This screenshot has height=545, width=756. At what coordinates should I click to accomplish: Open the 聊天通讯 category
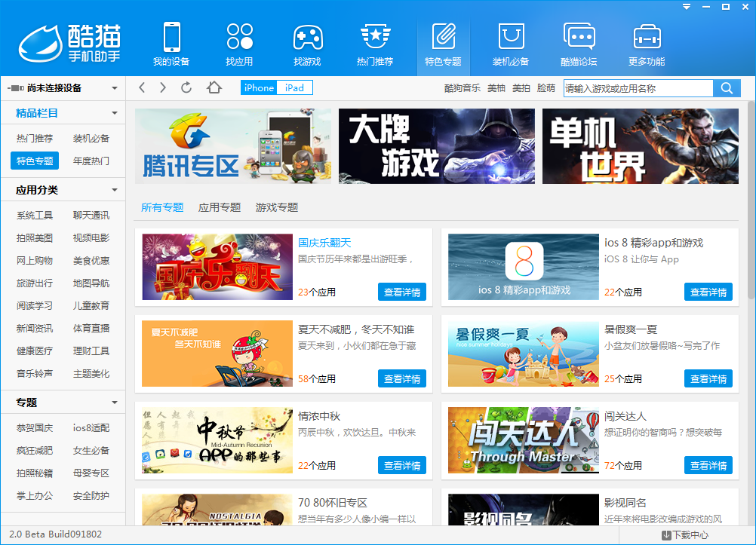pos(91,216)
